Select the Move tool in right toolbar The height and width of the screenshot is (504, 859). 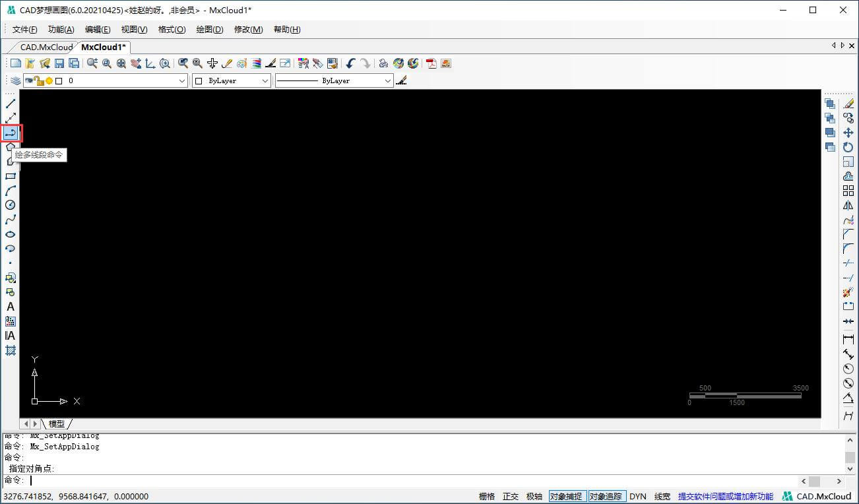click(848, 133)
